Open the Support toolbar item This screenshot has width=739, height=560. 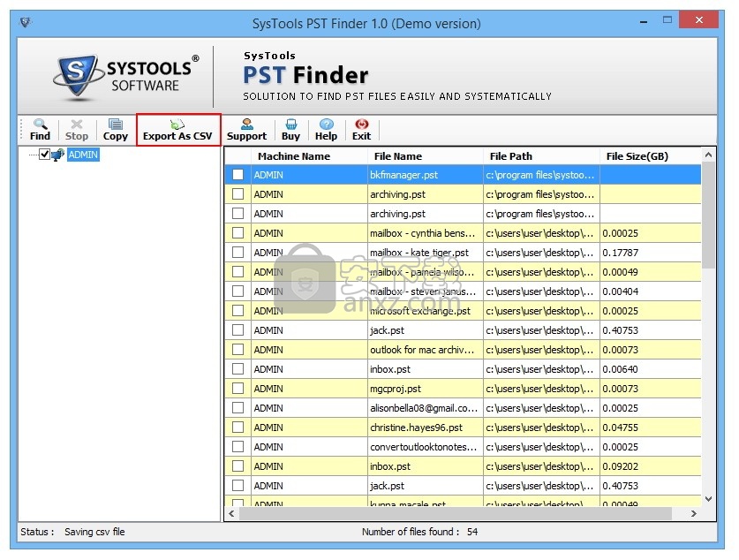pyautogui.click(x=246, y=130)
